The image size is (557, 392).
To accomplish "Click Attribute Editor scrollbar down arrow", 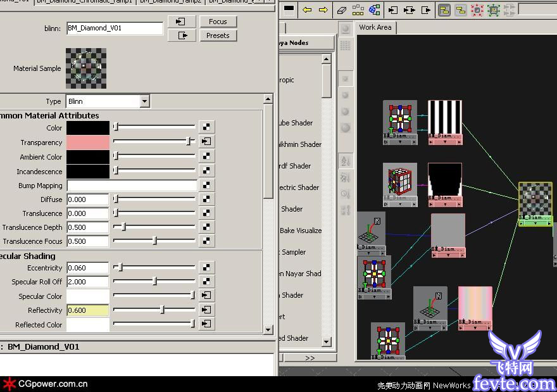I will click(268, 330).
